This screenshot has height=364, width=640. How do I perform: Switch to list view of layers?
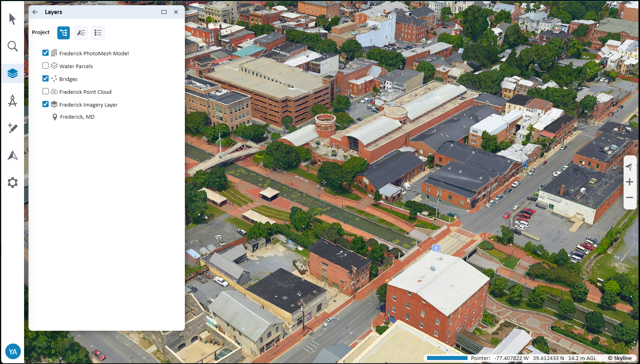click(x=98, y=33)
